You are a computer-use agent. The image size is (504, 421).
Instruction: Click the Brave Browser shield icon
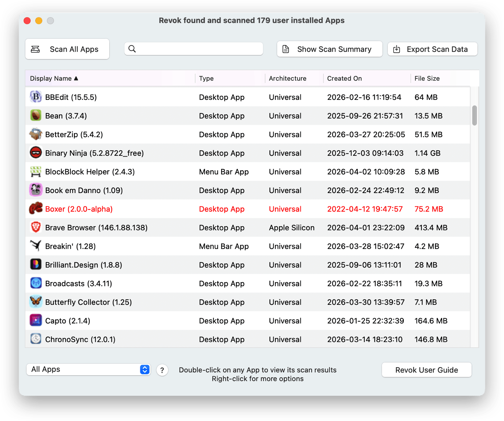[x=36, y=227]
